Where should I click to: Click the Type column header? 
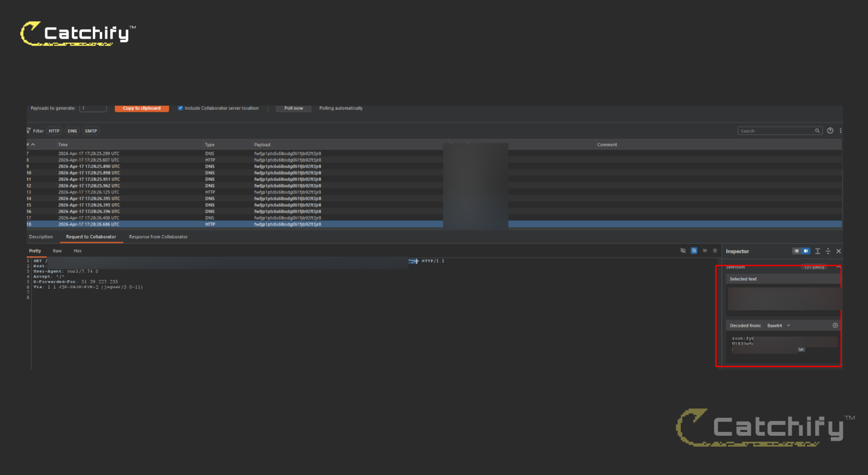[x=210, y=145]
